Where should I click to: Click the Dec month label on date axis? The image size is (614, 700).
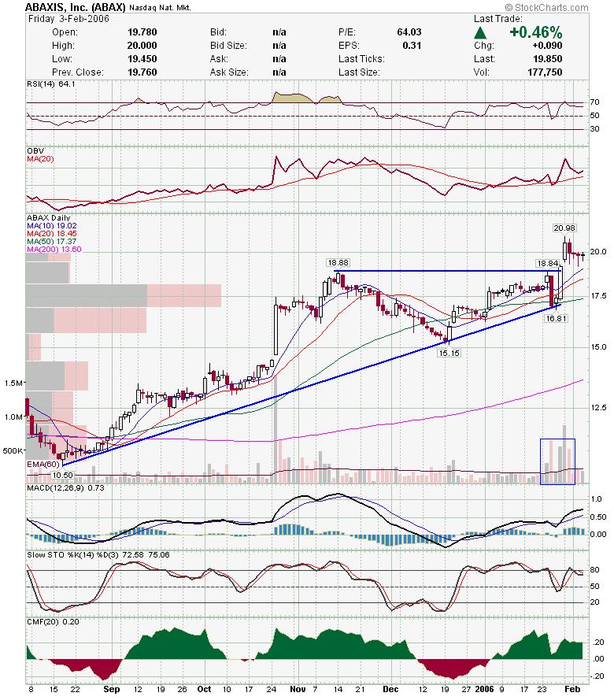point(390,689)
